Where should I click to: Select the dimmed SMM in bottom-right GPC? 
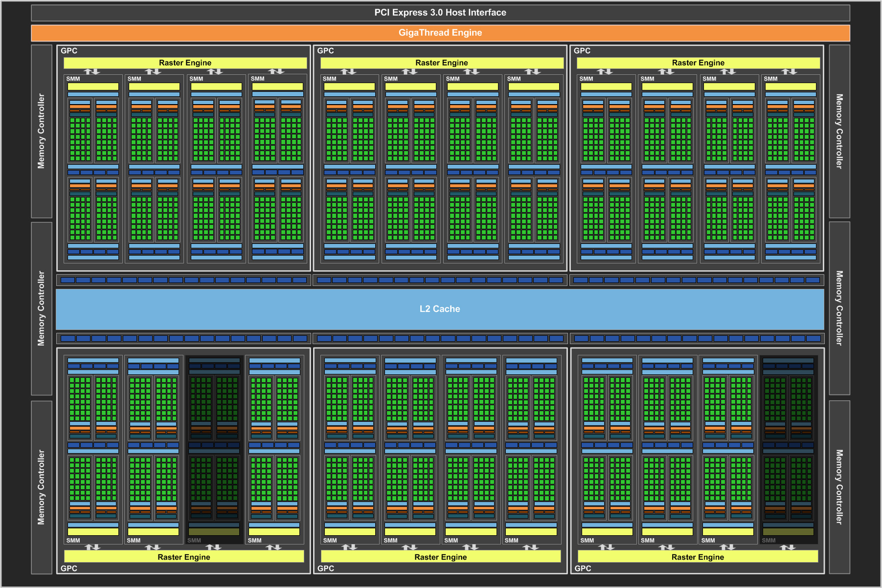click(x=788, y=450)
